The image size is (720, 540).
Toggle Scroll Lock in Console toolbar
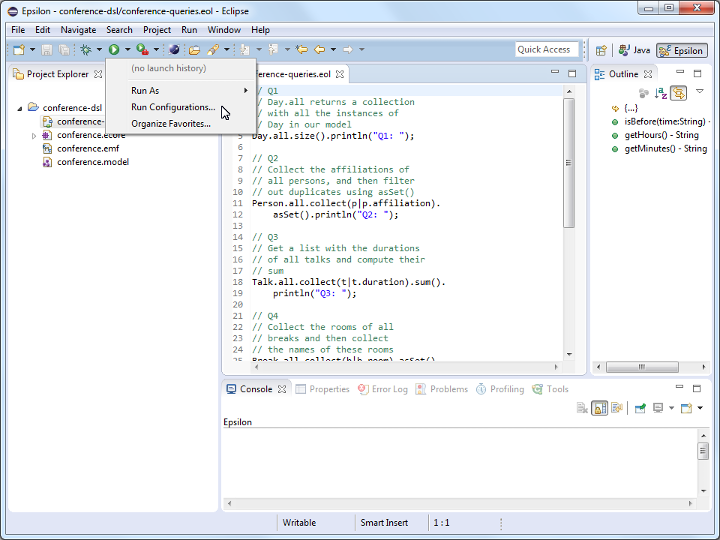coord(599,408)
